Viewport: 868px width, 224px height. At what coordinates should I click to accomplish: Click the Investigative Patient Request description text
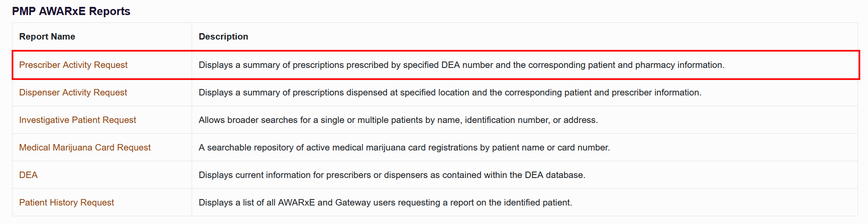pyautogui.click(x=398, y=120)
